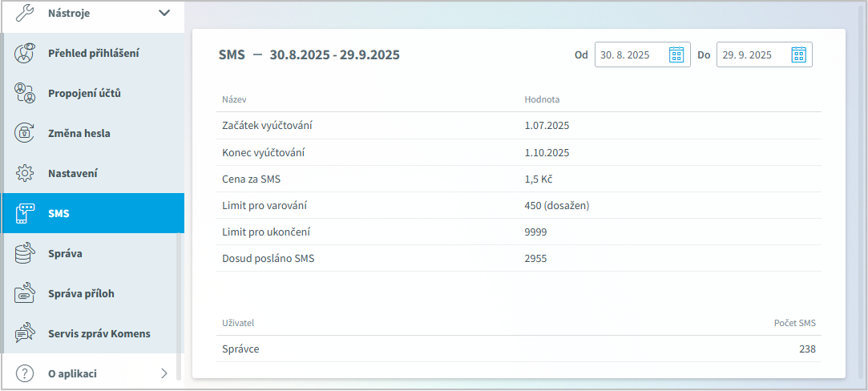
Task: Click the Servis zpráv Komens icon
Action: 26,333
